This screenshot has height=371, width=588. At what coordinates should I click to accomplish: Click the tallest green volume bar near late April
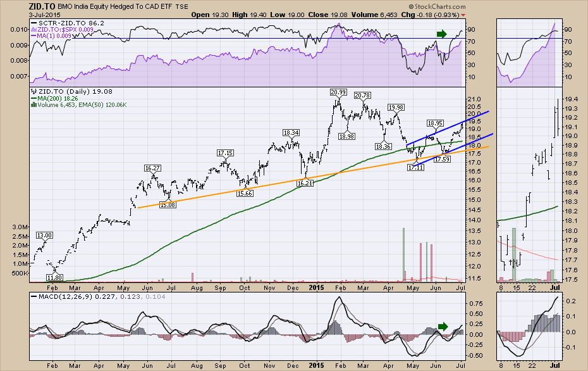click(404, 255)
